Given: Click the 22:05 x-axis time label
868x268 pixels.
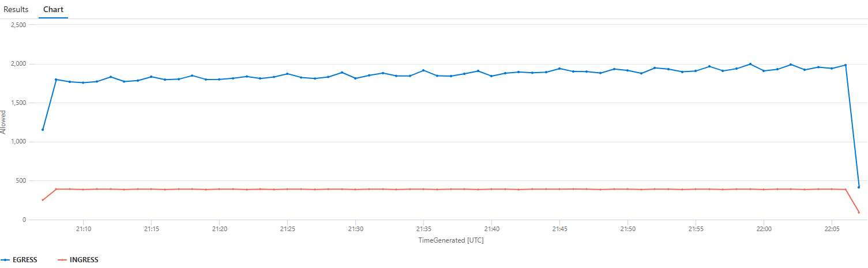Looking at the screenshot, I should point(831,229).
